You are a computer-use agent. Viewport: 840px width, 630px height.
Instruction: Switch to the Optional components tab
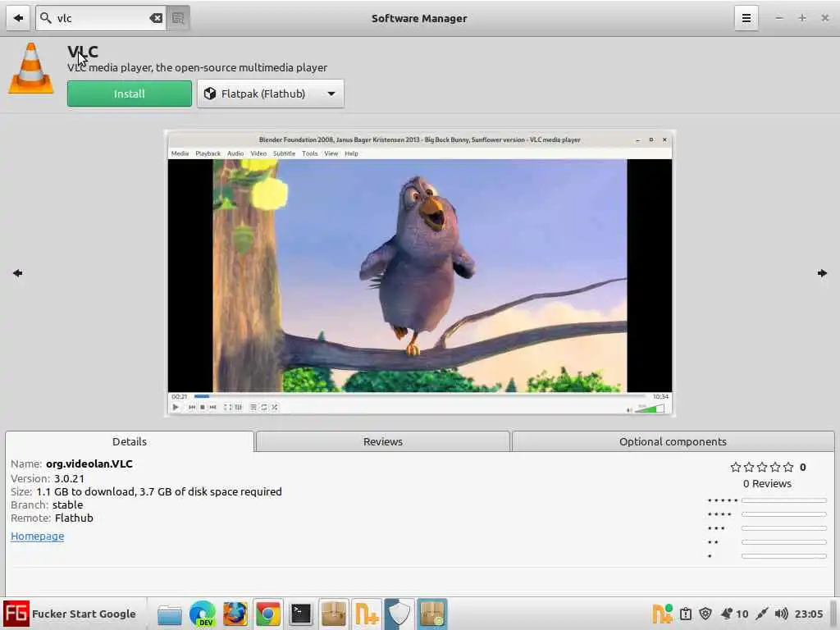point(673,441)
